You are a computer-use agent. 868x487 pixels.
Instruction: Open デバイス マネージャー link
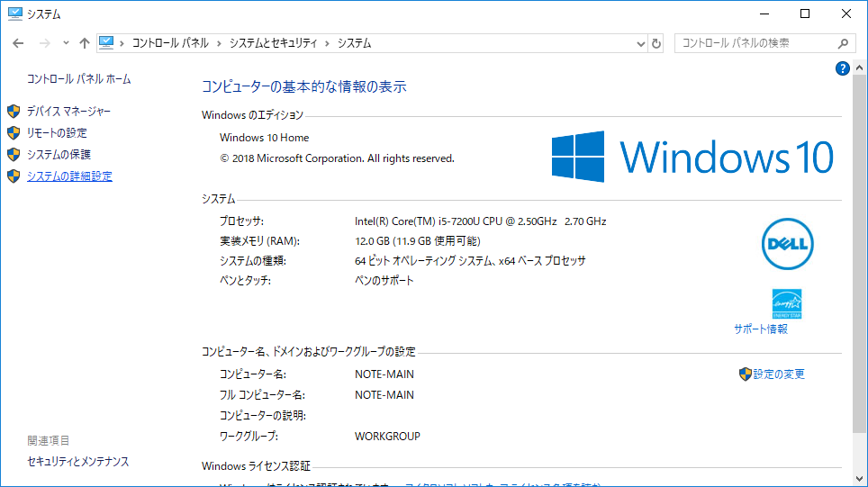68,112
